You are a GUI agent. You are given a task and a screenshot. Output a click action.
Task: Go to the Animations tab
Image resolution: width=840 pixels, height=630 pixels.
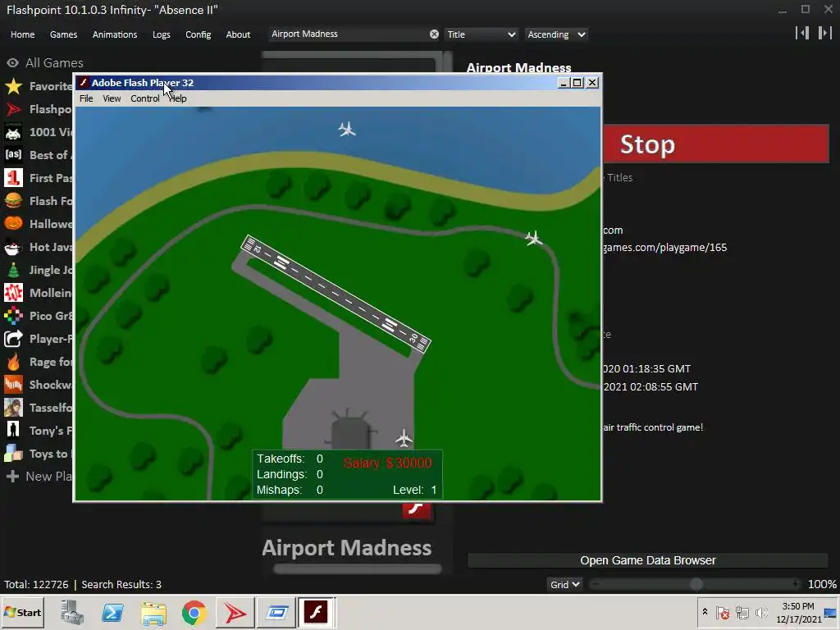pos(115,34)
